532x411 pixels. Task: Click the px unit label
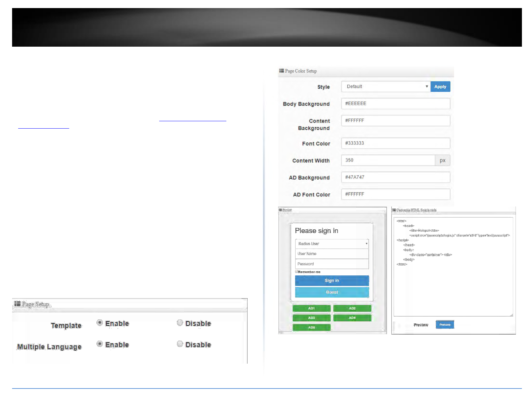coord(443,161)
